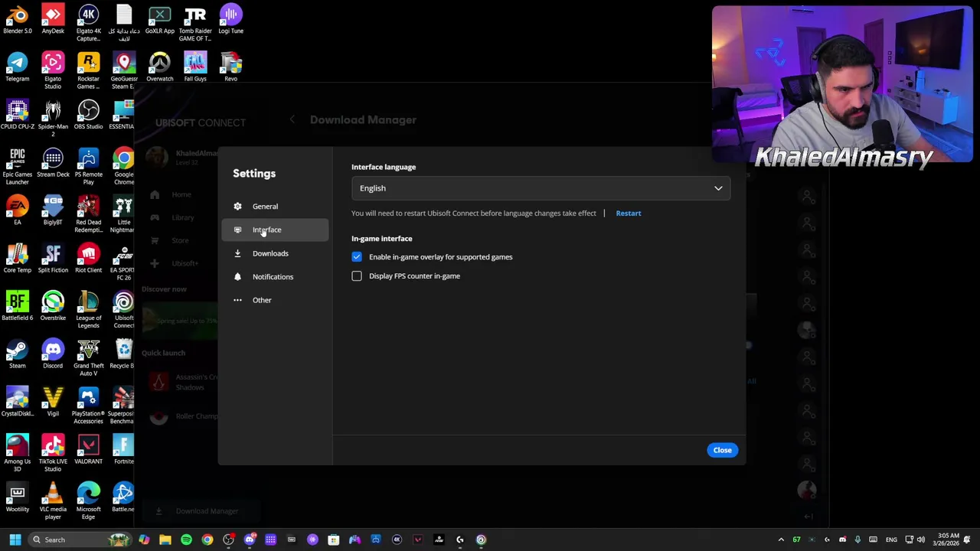
Task: Open Epic Games Launcher desktop icon
Action: coord(17,166)
